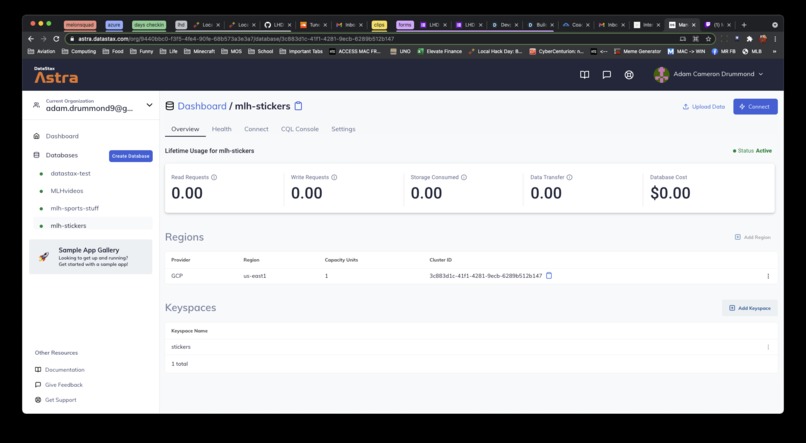Open the Databases sidebar item

point(62,155)
